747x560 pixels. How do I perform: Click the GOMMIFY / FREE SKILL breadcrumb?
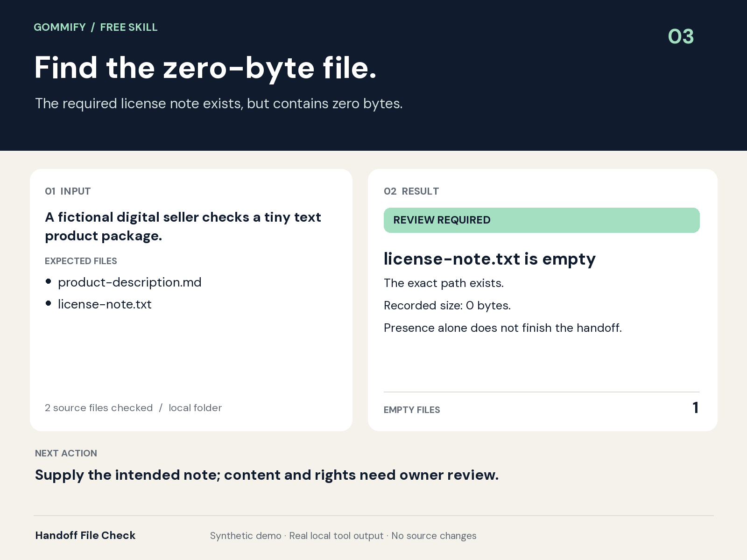(x=96, y=27)
